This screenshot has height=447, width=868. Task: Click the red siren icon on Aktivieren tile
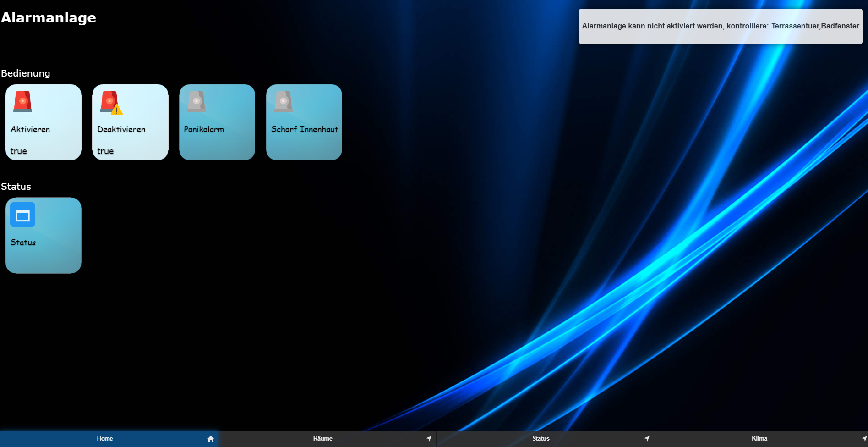click(x=23, y=101)
